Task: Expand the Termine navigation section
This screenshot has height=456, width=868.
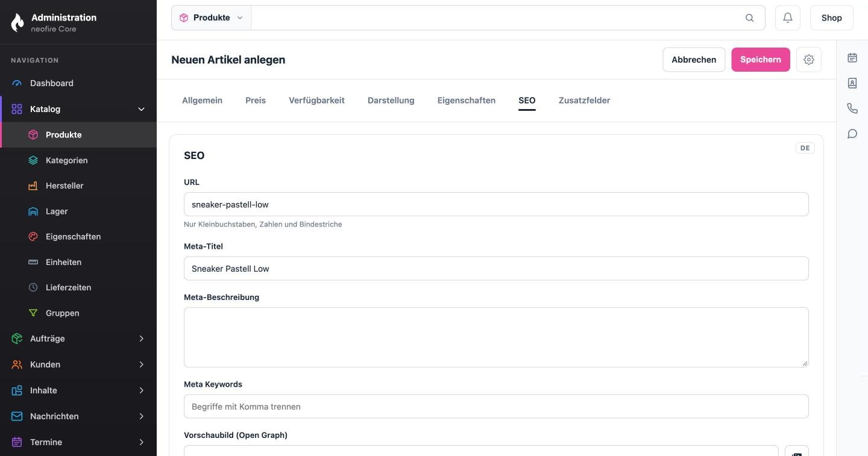Action: pyautogui.click(x=78, y=442)
